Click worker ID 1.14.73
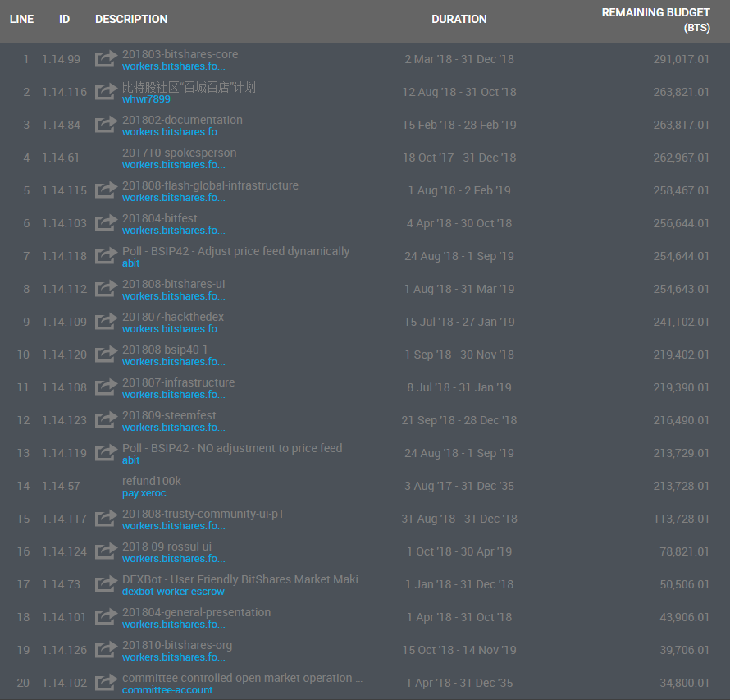 pos(61,584)
